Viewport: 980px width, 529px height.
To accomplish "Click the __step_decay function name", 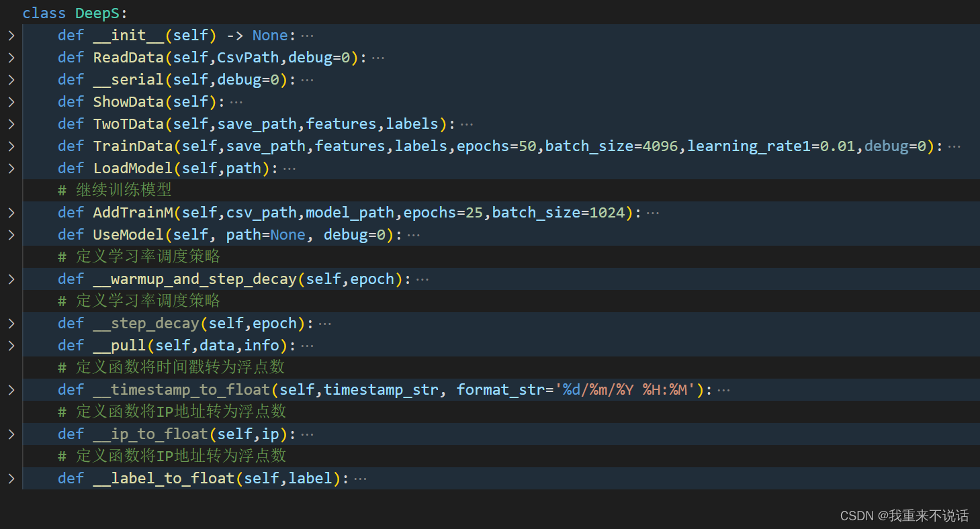I will pyautogui.click(x=146, y=324).
